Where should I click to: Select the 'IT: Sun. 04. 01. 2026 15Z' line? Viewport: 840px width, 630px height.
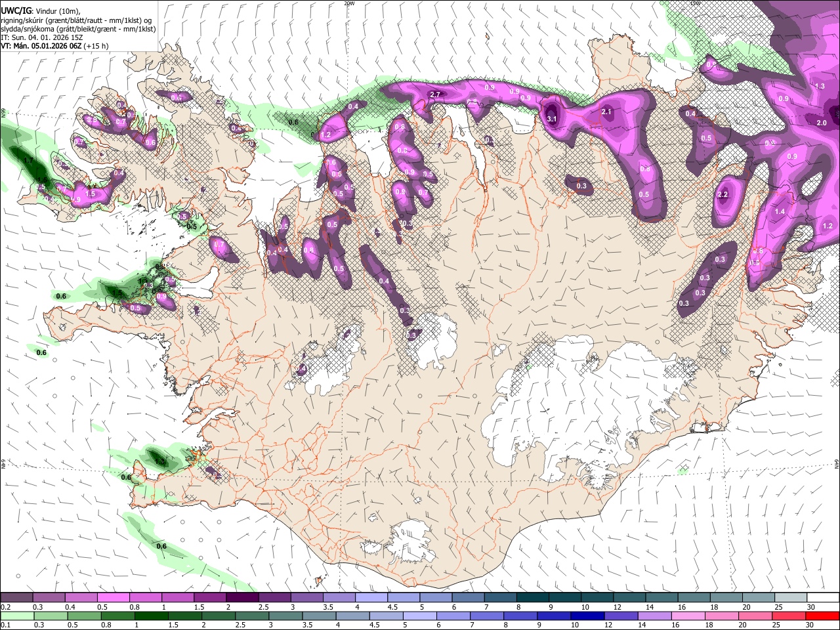pos(41,37)
